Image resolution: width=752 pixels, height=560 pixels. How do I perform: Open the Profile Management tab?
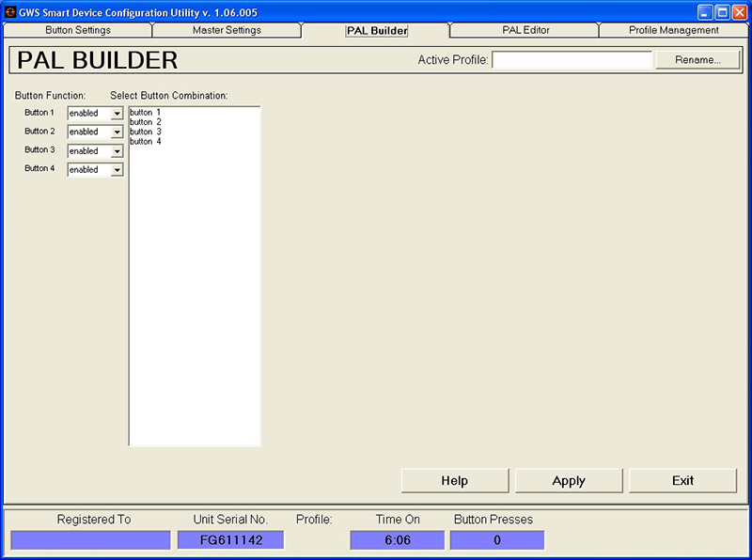673,30
